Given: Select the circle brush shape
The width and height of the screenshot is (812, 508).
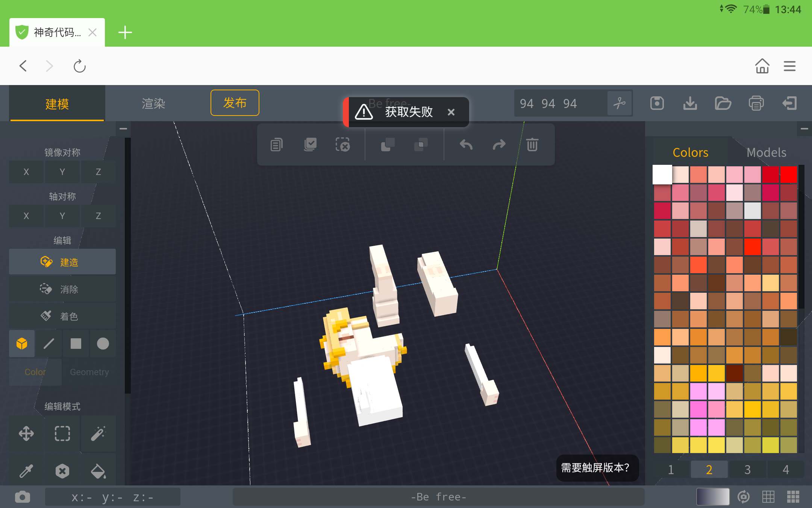Looking at the screenshot, I should click(103, 344).
